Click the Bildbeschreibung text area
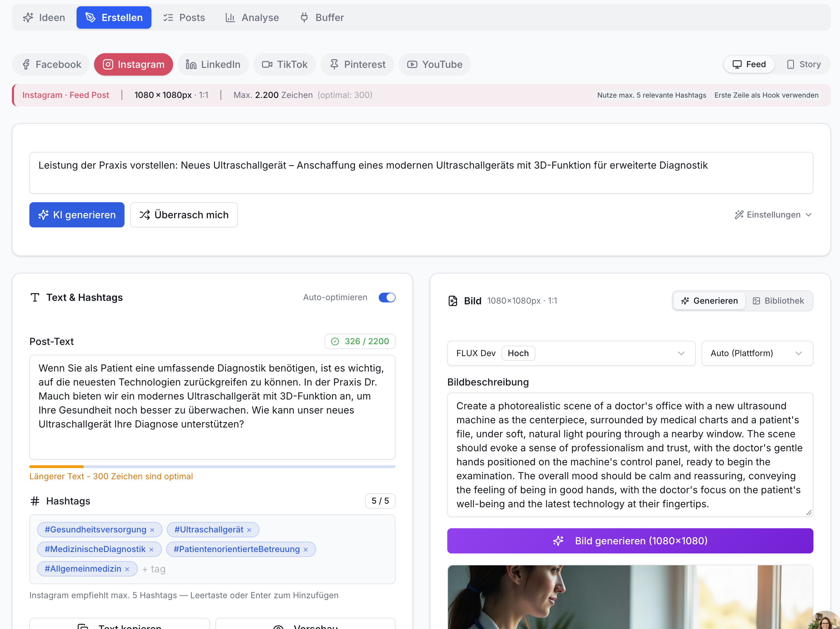The height and width of the screenshot is (629, 840). pos(630,455)
